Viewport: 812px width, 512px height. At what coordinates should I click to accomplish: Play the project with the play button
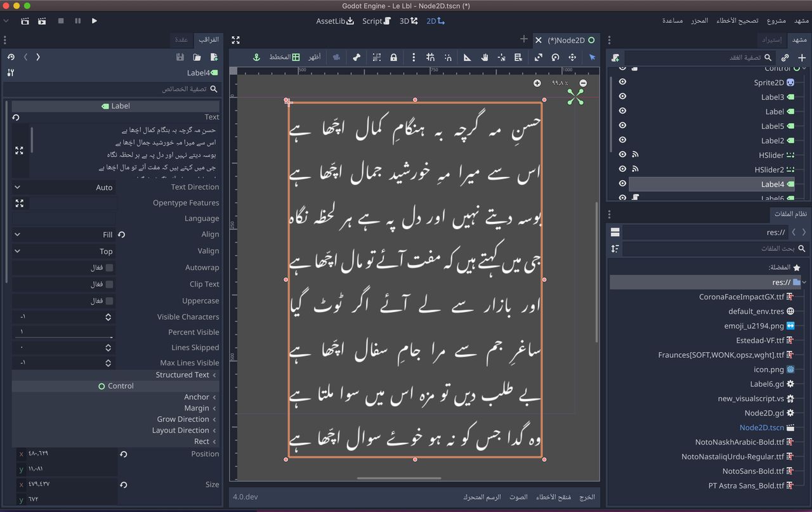(95, 21)
